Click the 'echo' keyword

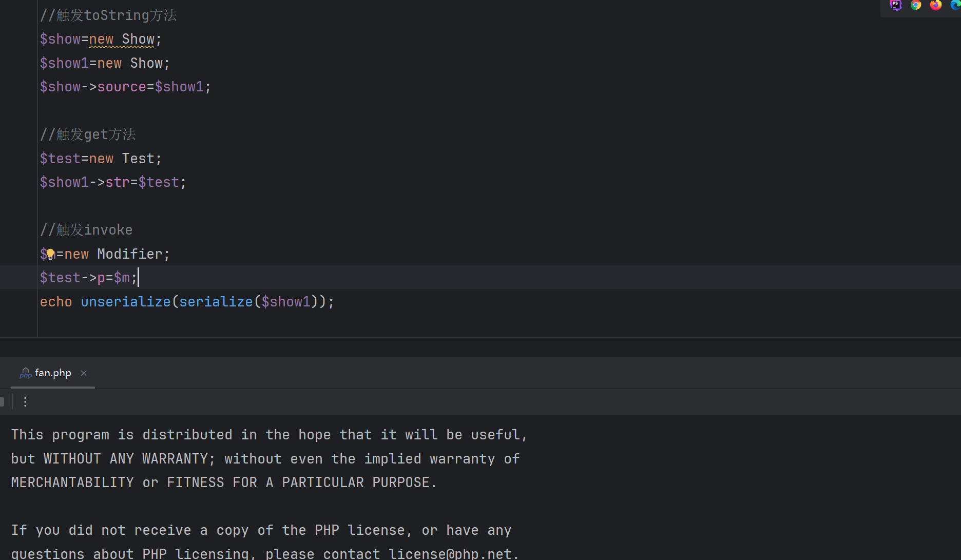point(56,302)
